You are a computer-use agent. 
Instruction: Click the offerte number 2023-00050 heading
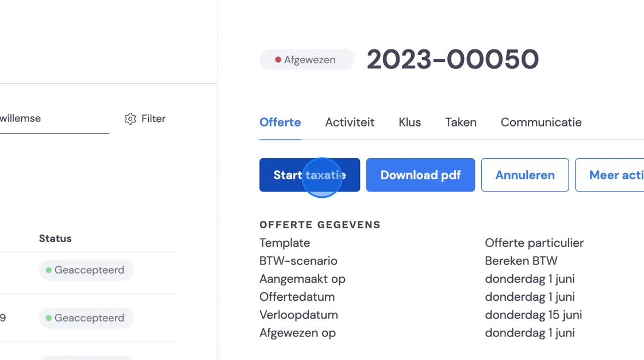[453, 59]
